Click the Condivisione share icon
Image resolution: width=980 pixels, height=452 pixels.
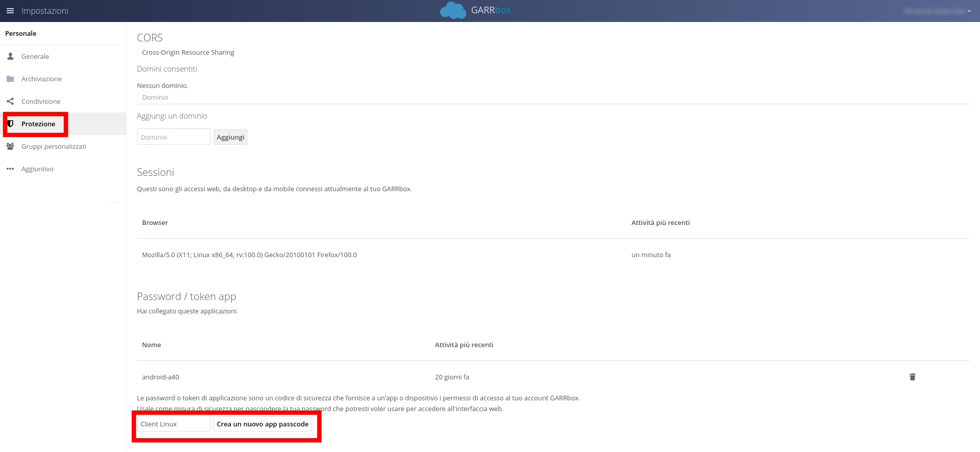tap(10, 101)
